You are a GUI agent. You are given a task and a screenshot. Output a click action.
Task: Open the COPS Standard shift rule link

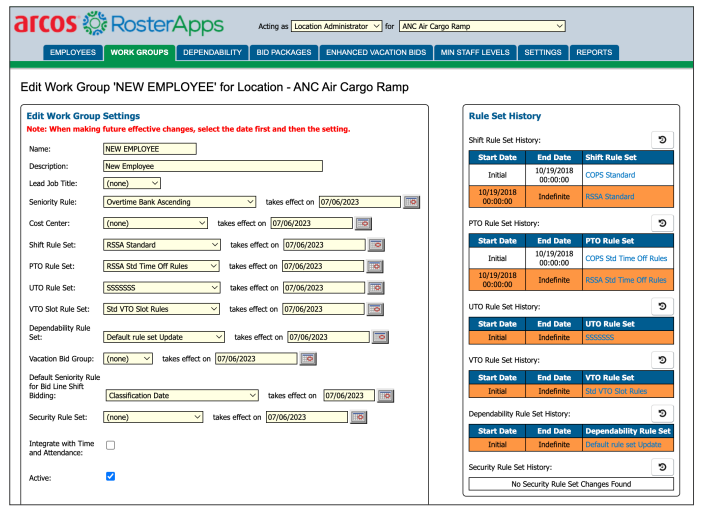[x=610, y=175]
